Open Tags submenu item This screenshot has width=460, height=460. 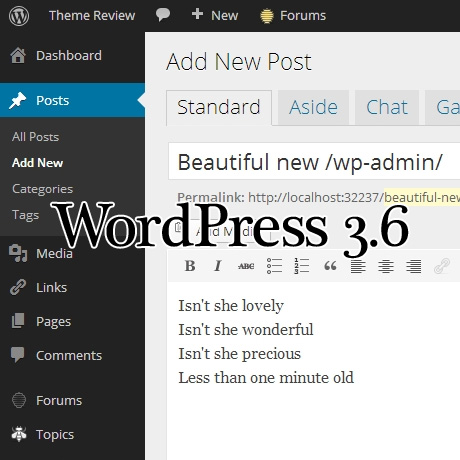25,215
